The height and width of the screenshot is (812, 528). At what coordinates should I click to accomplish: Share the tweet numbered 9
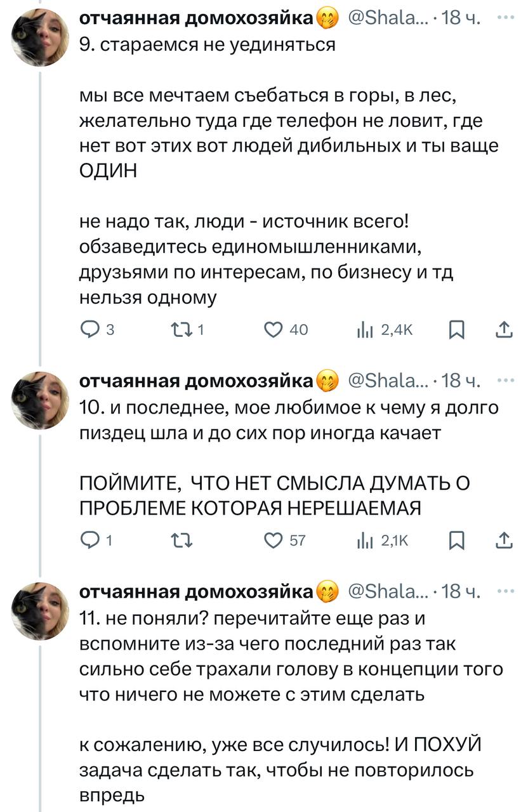(x=503, y=329)
